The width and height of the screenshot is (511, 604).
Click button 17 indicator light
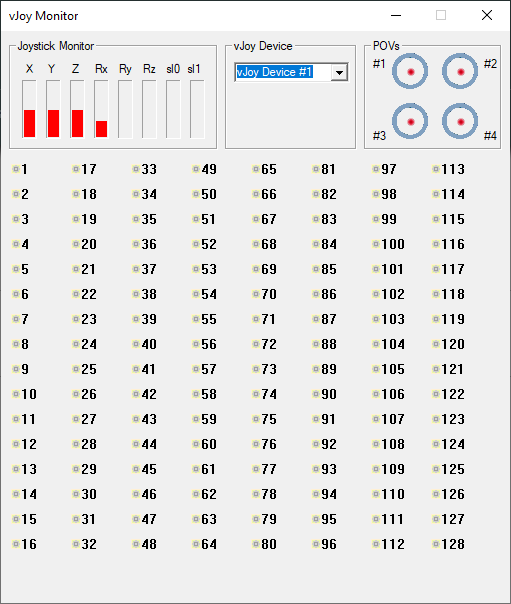pos(76,169)
